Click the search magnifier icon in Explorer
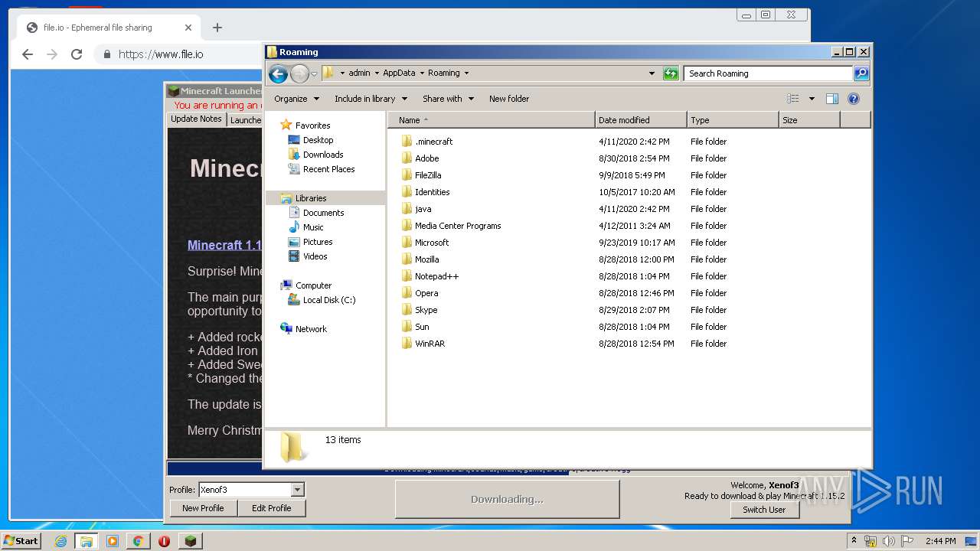Viewport: 980px width, 551px height. [861, 73]
